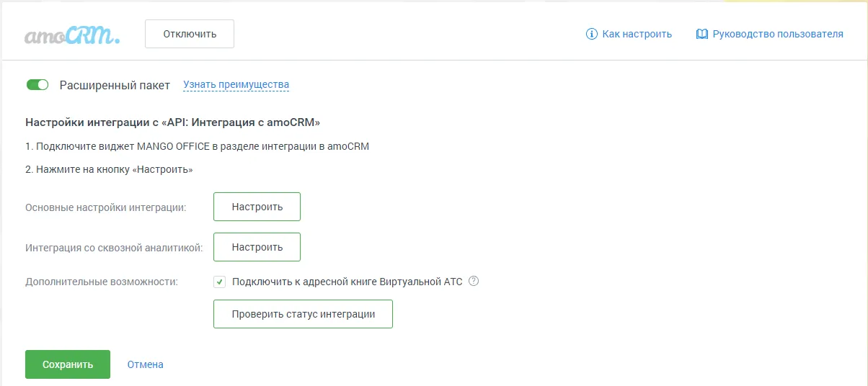Click Настроить for Основные настройки интеграции
The width and height of the screenshot is (868, 386).
coord(257,207)
